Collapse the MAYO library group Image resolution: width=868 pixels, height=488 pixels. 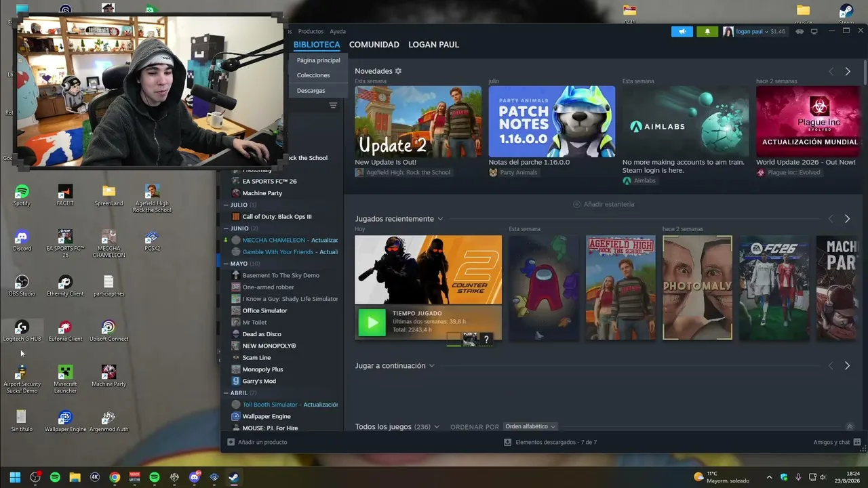pos(226,264)
